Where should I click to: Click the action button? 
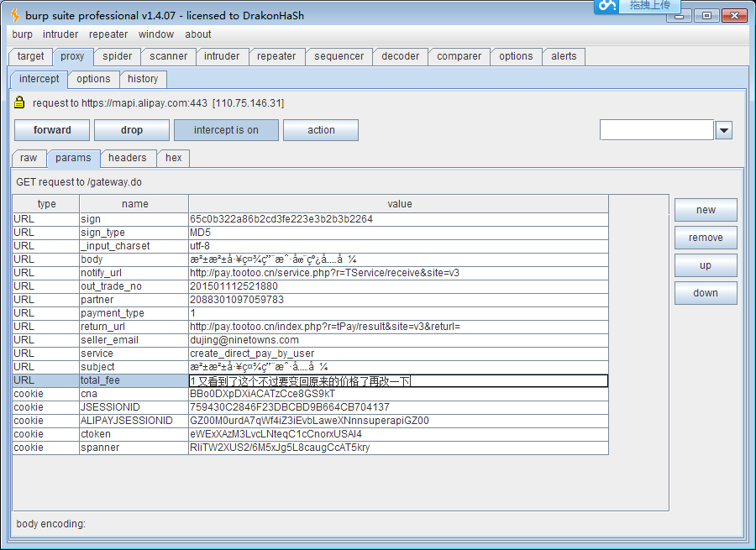coord(321,130)
